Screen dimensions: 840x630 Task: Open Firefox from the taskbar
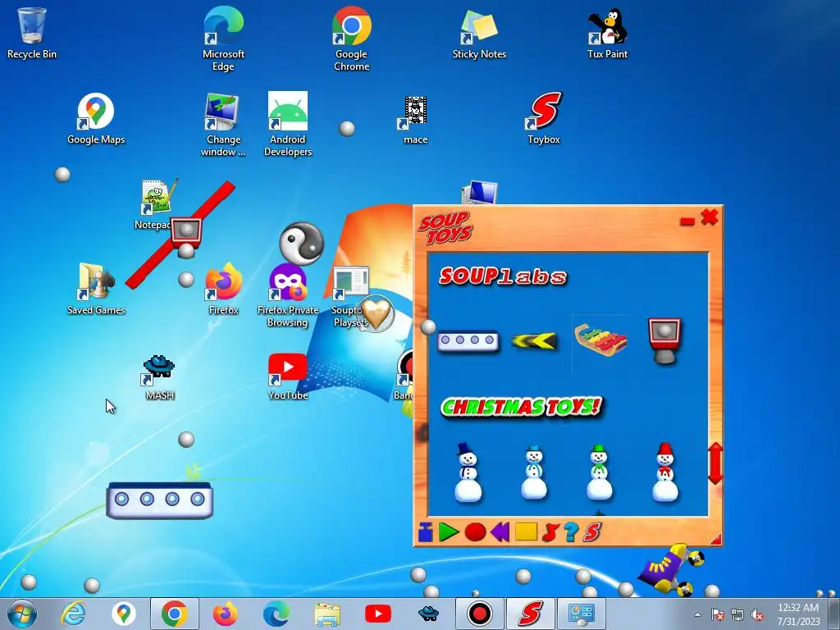click(x=225, y=614)
